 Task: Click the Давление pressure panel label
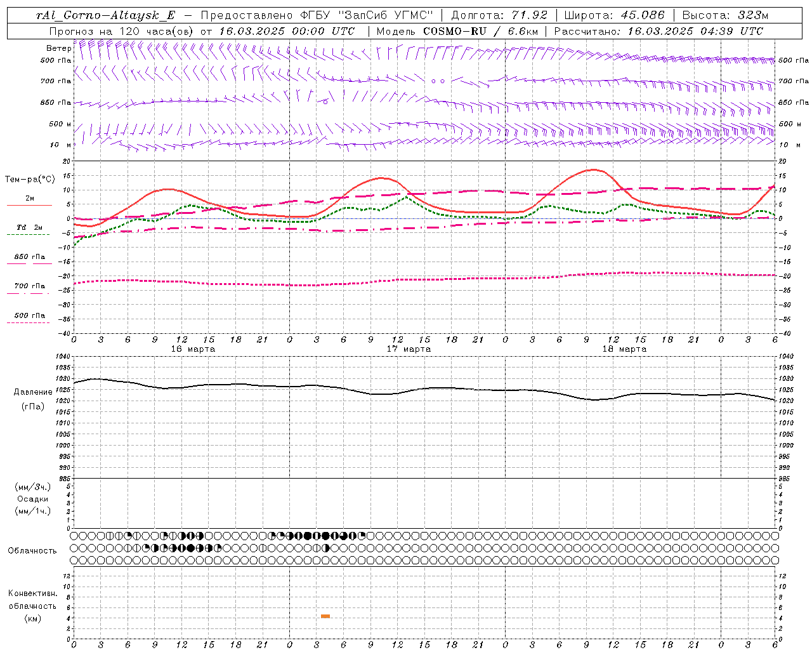tap(33, 392)
